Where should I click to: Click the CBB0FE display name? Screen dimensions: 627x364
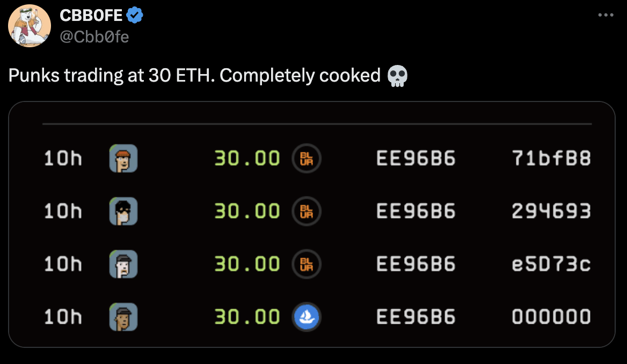92,15
